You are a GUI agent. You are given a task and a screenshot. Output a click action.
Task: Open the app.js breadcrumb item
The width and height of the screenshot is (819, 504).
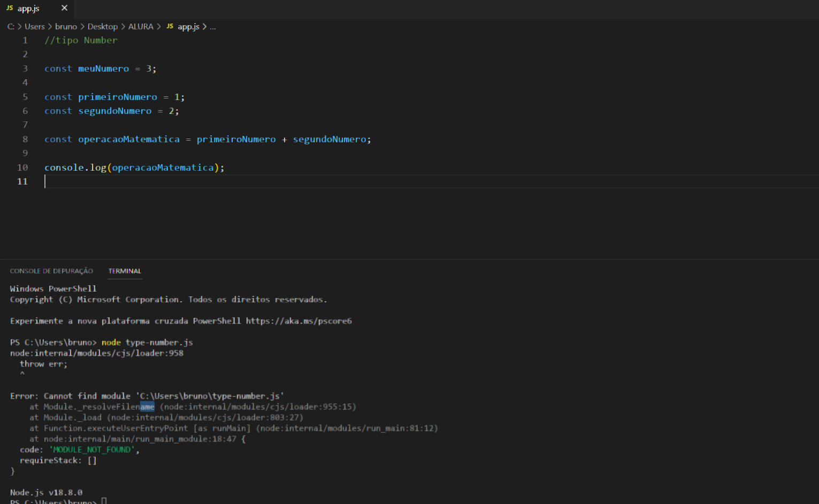click(188, 26)
